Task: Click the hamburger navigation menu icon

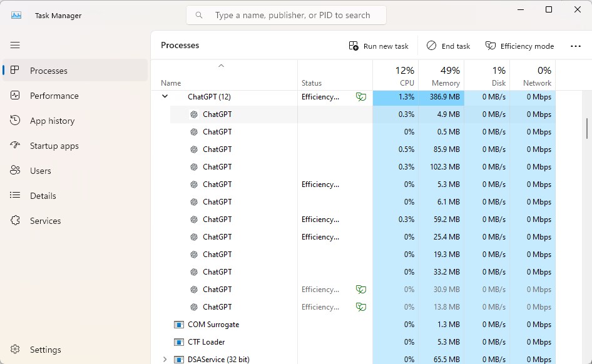Action: 15,45
